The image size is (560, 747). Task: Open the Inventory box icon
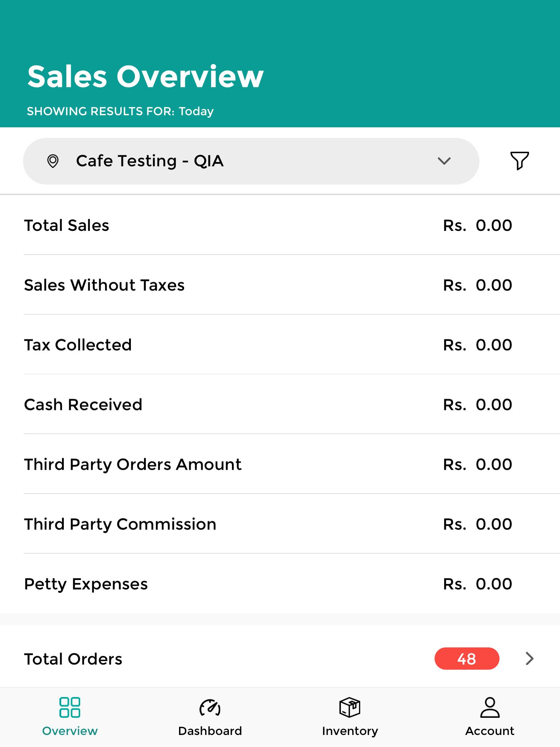coord(350,707)
